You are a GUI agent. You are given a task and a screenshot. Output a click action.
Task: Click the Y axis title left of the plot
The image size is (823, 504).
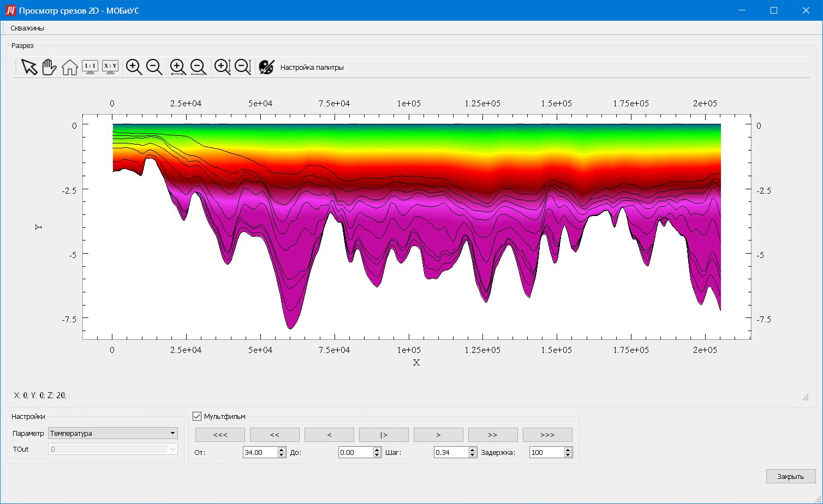coord(38,226)
